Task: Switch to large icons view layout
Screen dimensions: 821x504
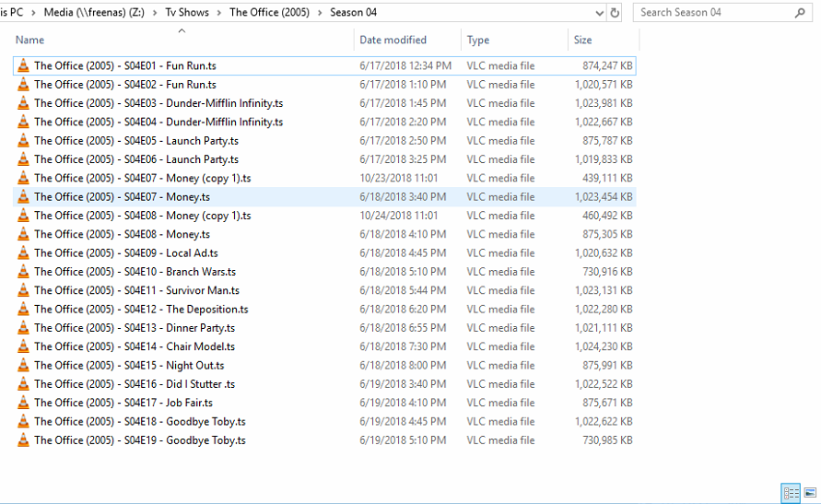Action: (810, 493)
